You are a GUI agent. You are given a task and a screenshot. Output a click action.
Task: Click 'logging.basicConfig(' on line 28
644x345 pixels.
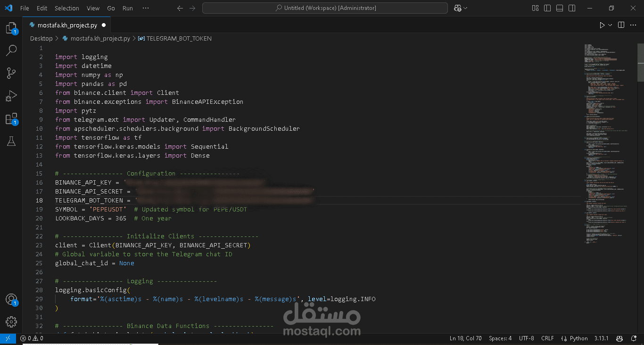(93, 290)
